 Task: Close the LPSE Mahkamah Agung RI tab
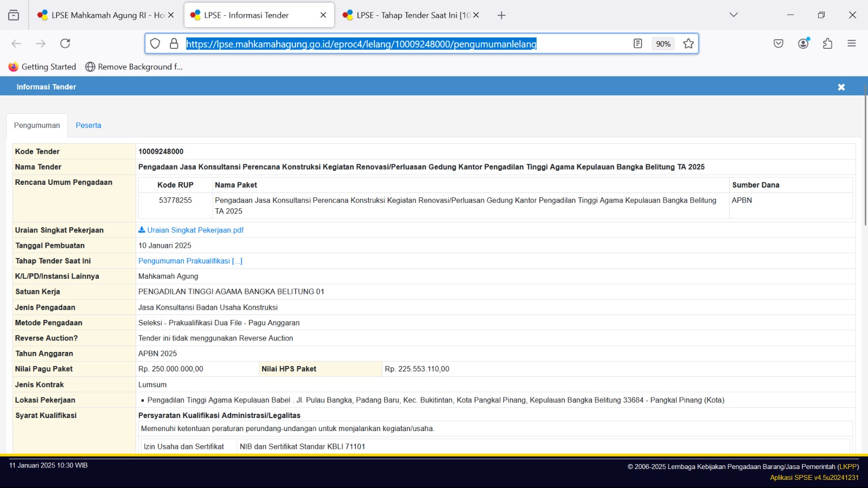coord(171,15)
